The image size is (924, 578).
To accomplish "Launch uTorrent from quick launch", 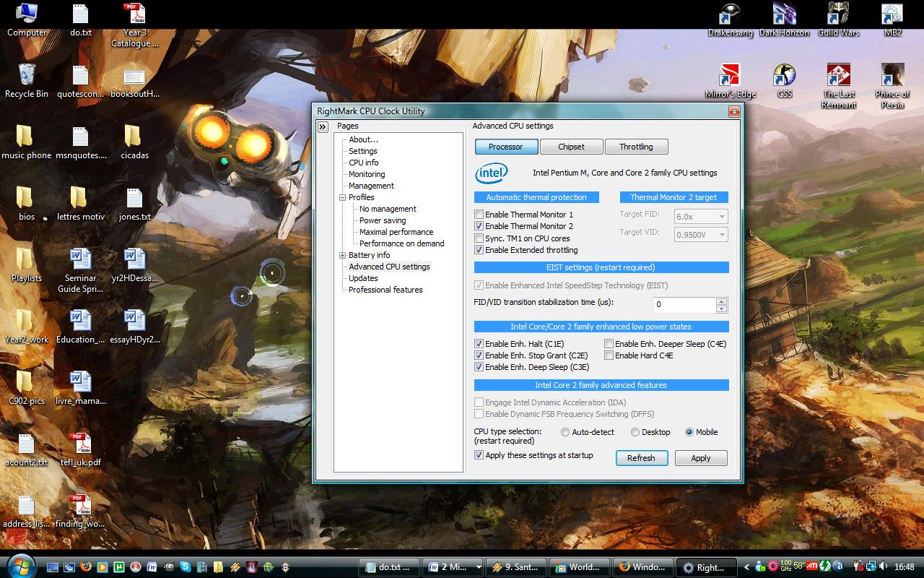I will click(x=119, y=567).
